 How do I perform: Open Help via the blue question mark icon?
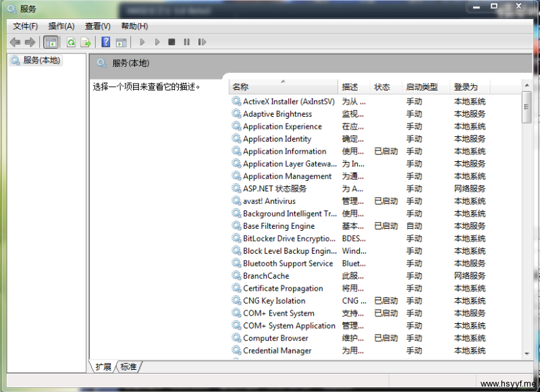(x=106, y=42)
